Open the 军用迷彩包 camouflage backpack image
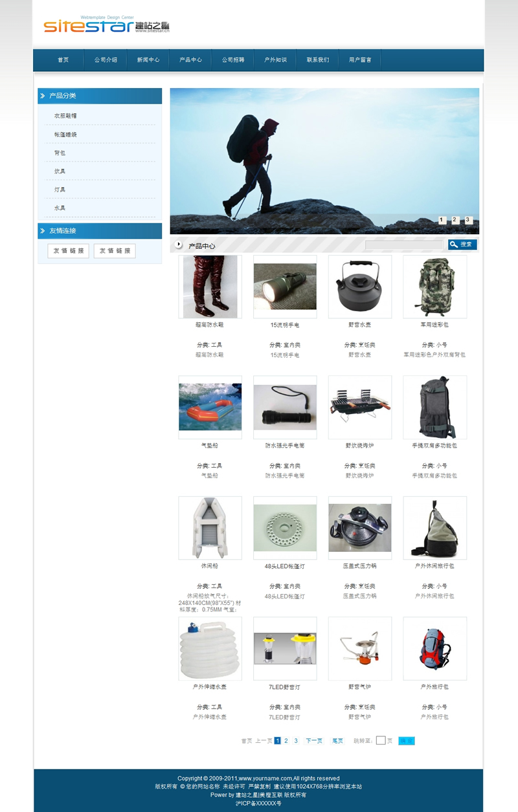Image resolution: width=518 pixels, height=812 pixels. (434, 287)
